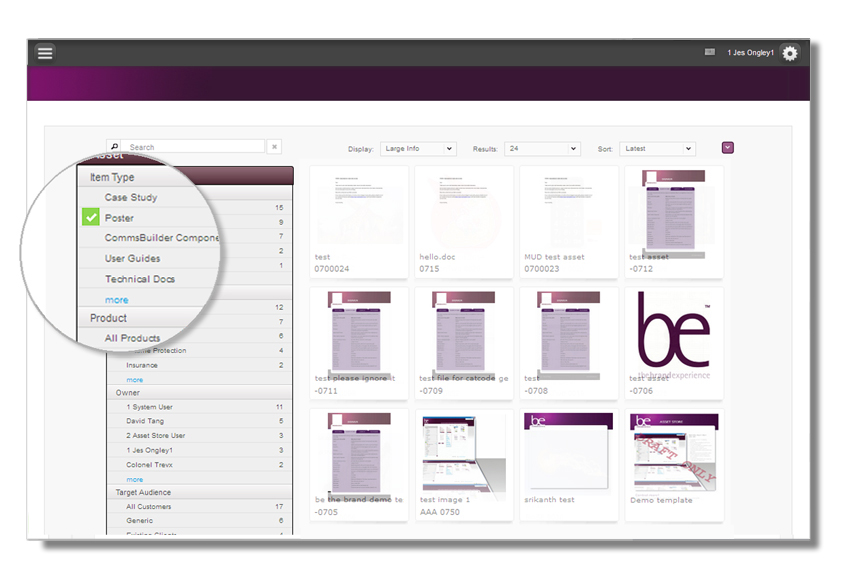Open the Sort dropdown set to Latest
The image size is (850, 579).
click(x=657, y=148)
